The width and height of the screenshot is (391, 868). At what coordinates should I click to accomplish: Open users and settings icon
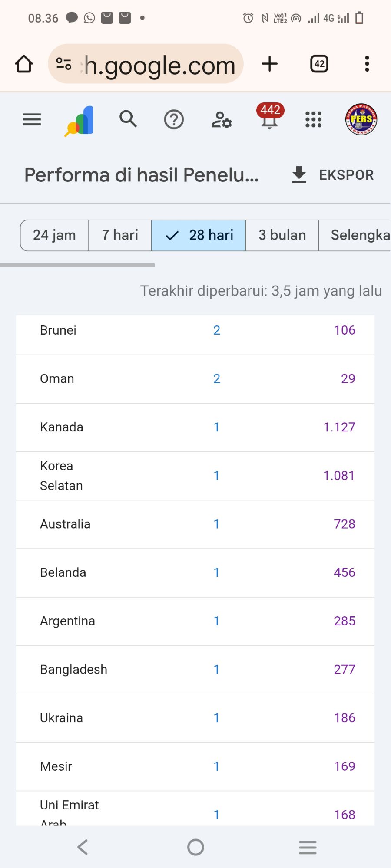pyautogui.click(x=222, y=120)
